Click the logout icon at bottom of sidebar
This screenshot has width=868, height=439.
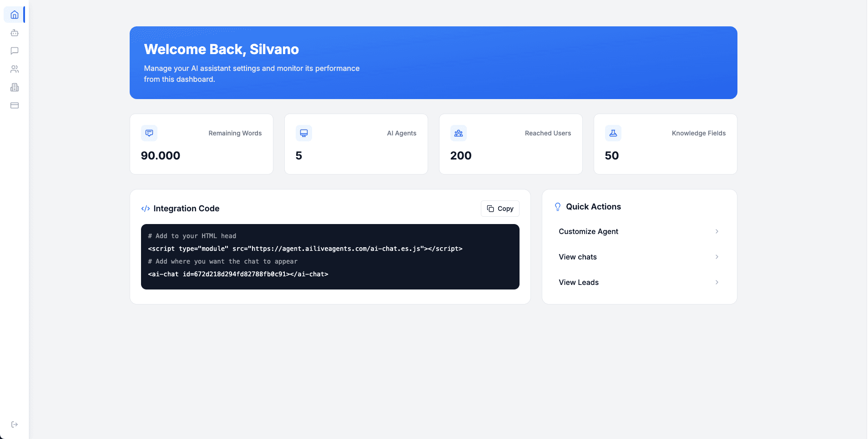click(x=15, y=424)
